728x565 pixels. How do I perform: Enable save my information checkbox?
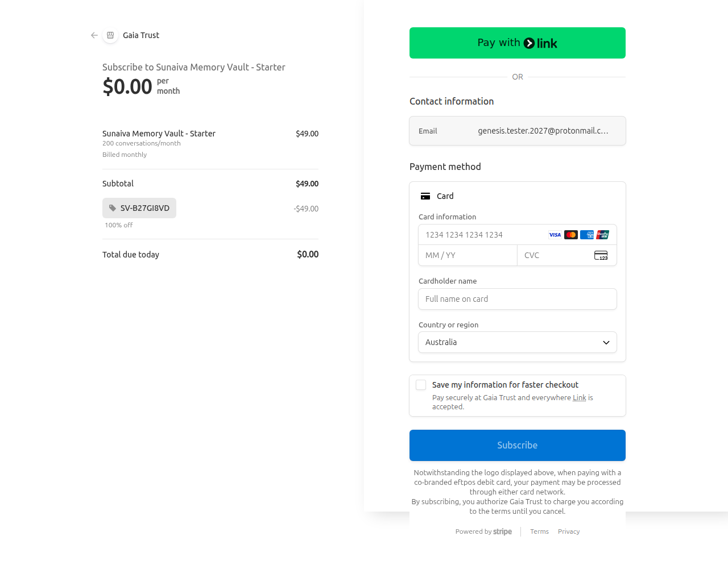pos(421,385)
